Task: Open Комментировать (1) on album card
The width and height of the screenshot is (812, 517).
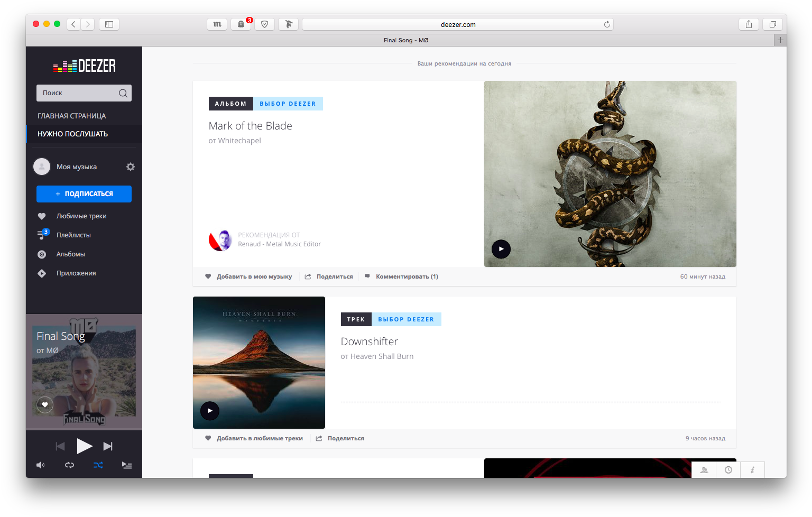Action: click(407, 276)
